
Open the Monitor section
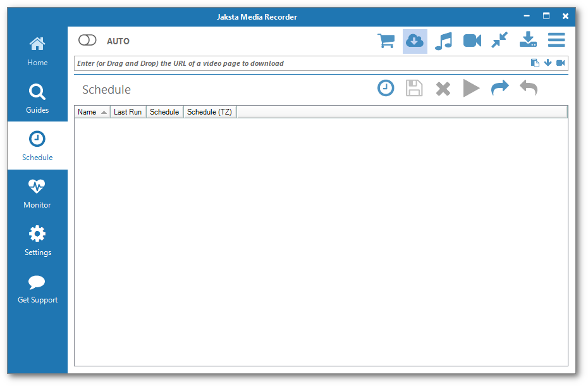(37, 194)
